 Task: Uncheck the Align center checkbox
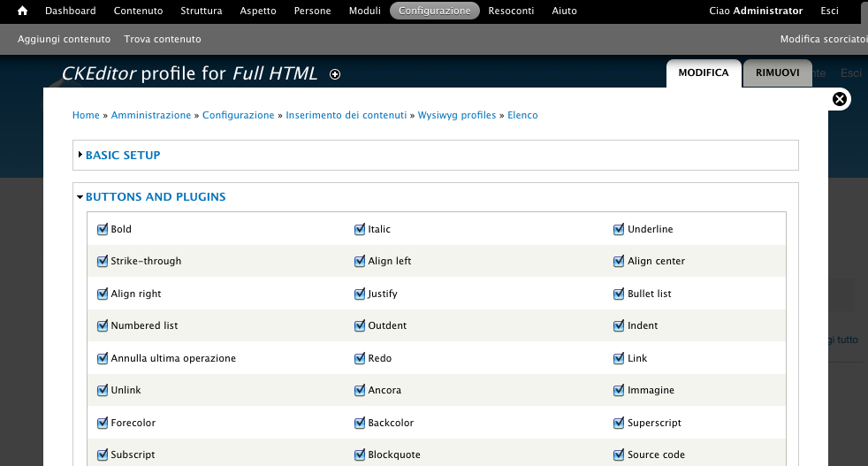(619, 261)
